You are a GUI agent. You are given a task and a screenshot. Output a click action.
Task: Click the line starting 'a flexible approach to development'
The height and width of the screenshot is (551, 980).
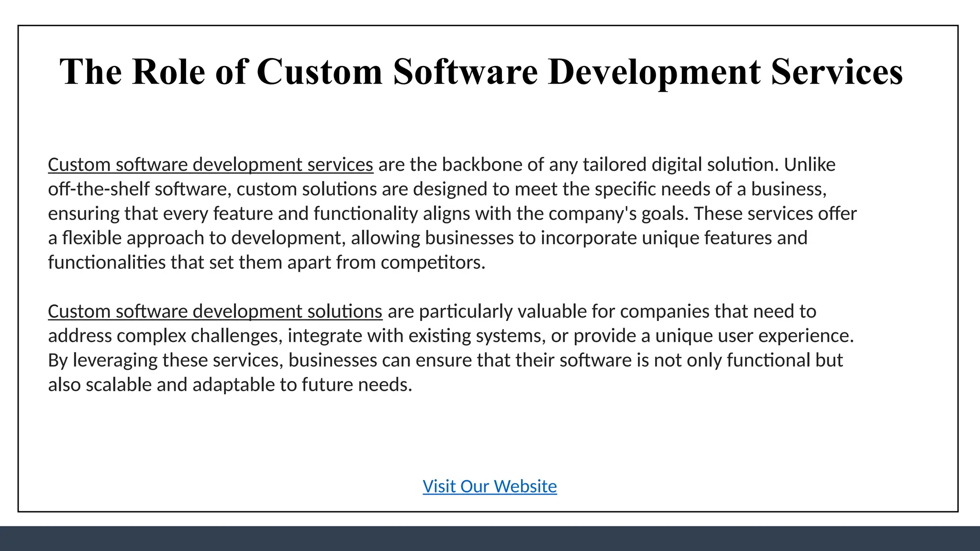(428, 238)
